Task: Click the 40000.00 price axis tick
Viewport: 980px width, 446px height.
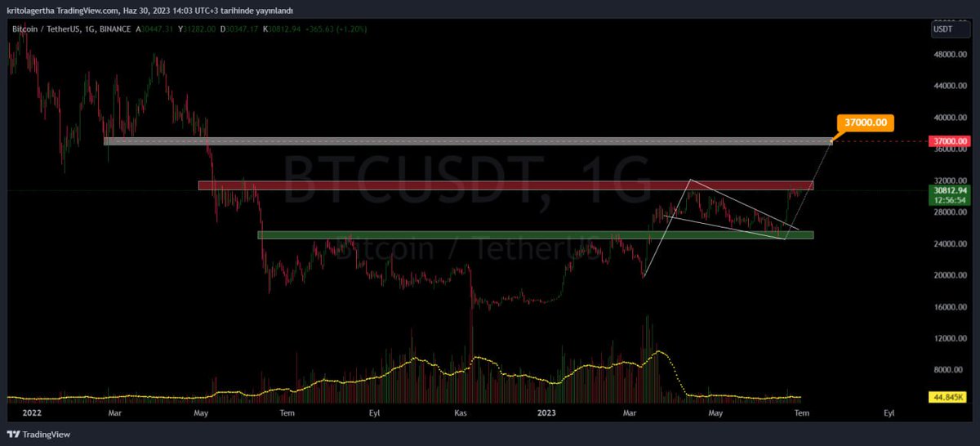Action: pyautogui.click(x=949, y=117)
